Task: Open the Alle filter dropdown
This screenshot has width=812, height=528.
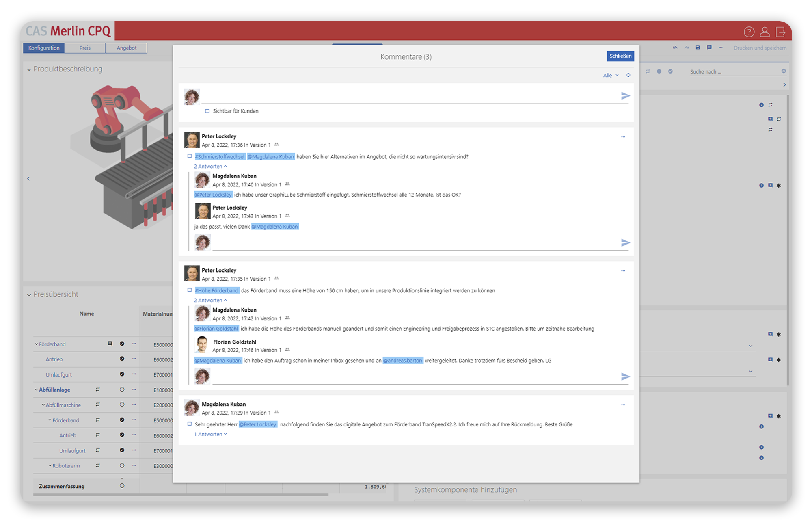Action: 611,75
